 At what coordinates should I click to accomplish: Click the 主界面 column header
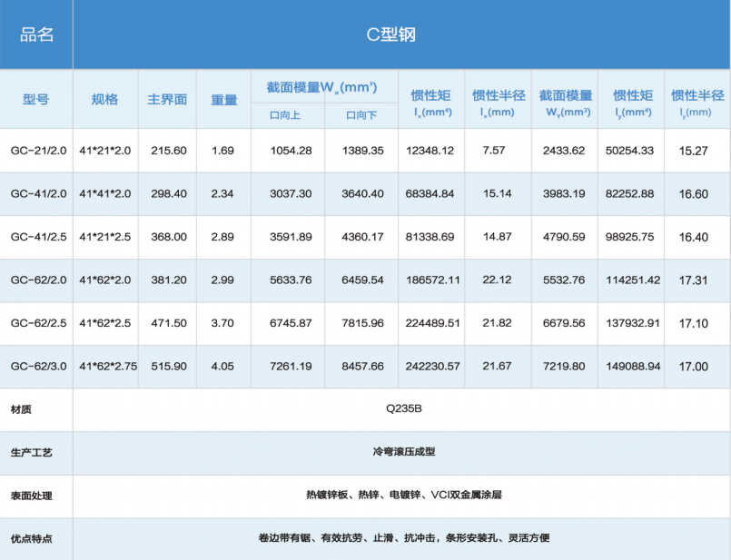(167, 99)
